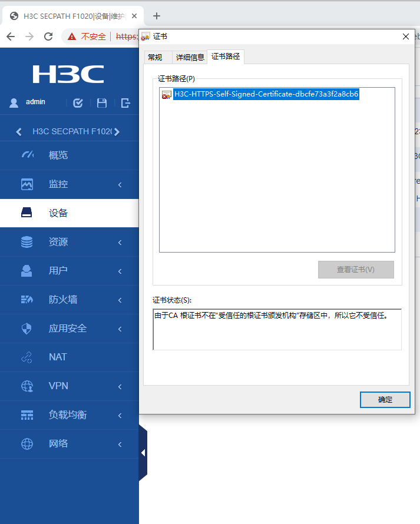Viewport: 420px width, 524px height.
Task: Reload the page with browser refresh icon
Action: click(48, 37)
